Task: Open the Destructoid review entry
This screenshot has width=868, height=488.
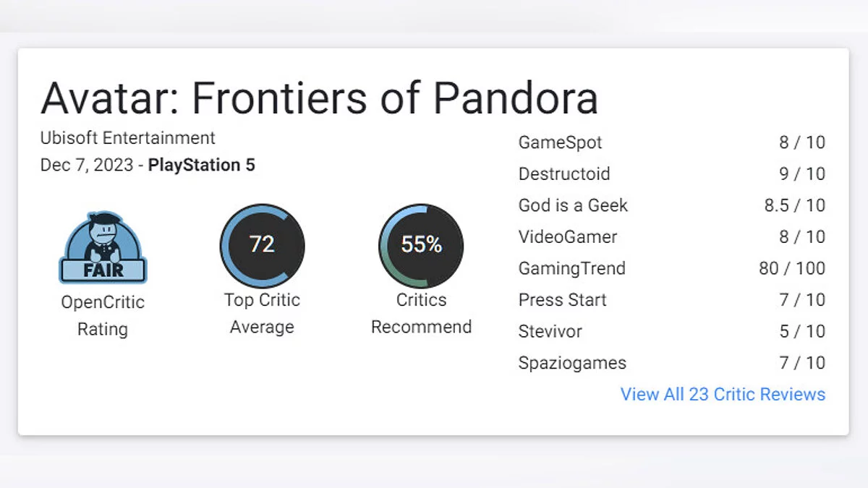Action: tap(564, 174)
